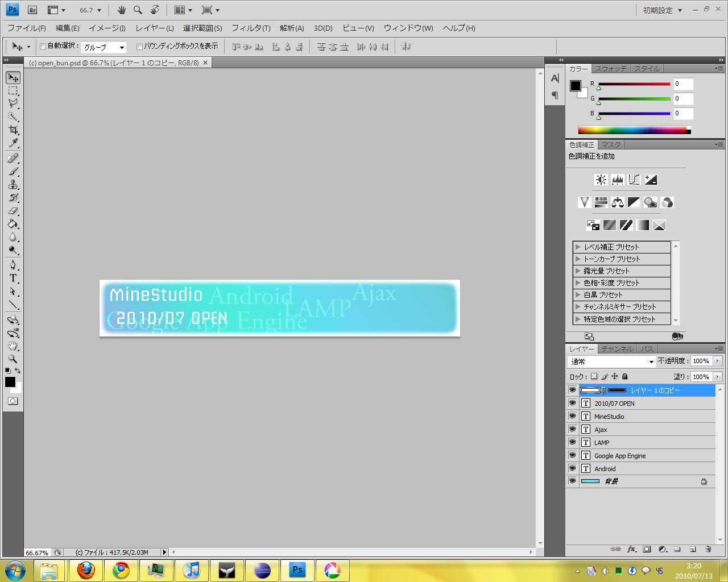
Task: Select the Eraser tool
Action: [x=13, y=211]
